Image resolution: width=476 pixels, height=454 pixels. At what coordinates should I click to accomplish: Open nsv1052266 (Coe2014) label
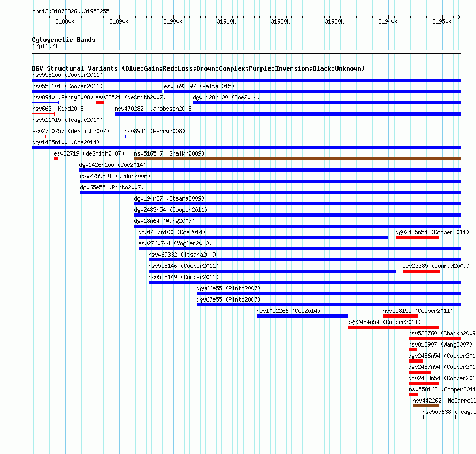(288, 311)
